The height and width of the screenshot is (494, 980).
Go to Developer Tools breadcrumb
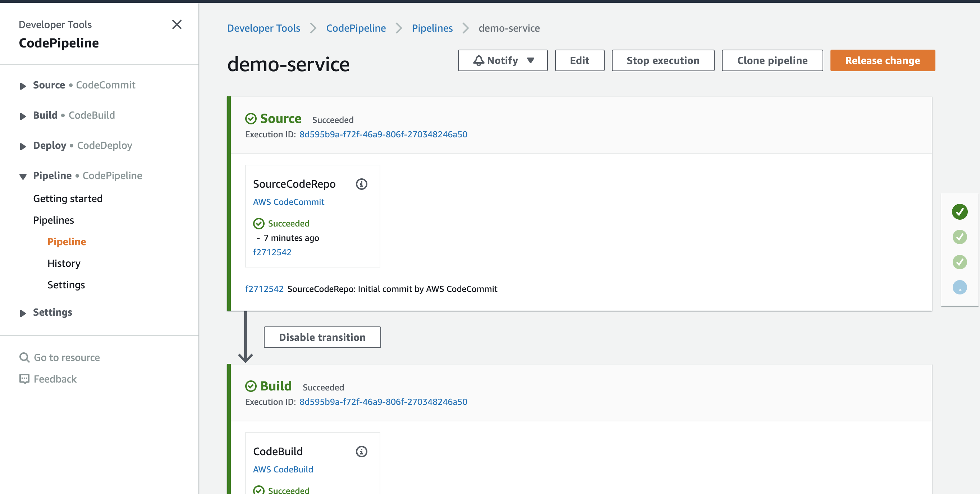264,28
